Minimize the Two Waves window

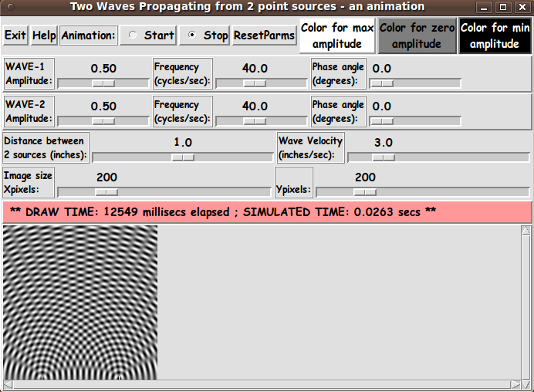(x=484, y=7)
